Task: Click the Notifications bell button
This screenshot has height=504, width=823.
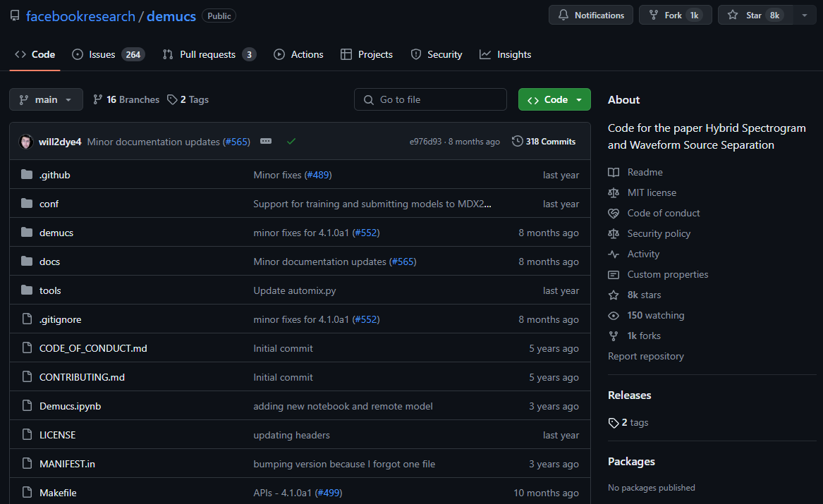Action: click(x=591, y=15)
